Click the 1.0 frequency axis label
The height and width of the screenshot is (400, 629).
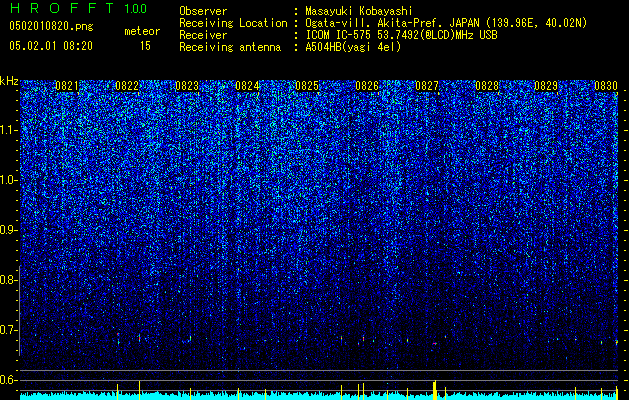pyautogui.click(x=8, y=180)
